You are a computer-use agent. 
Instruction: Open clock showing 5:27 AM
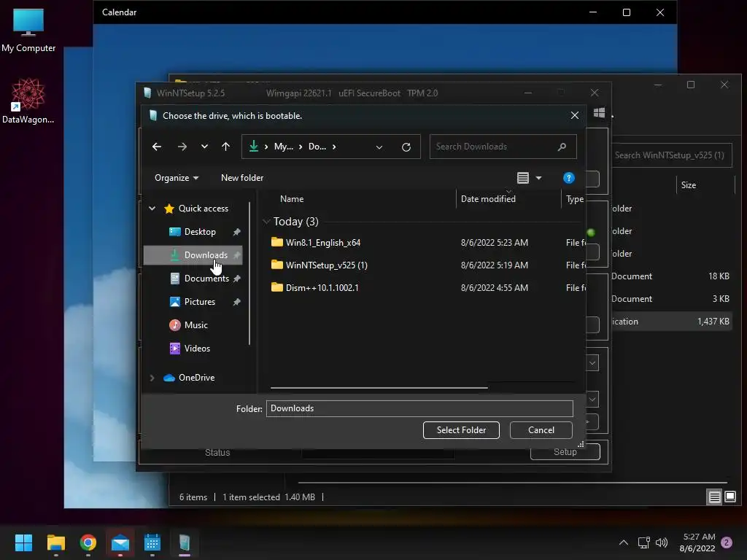(x=697, y=542)
